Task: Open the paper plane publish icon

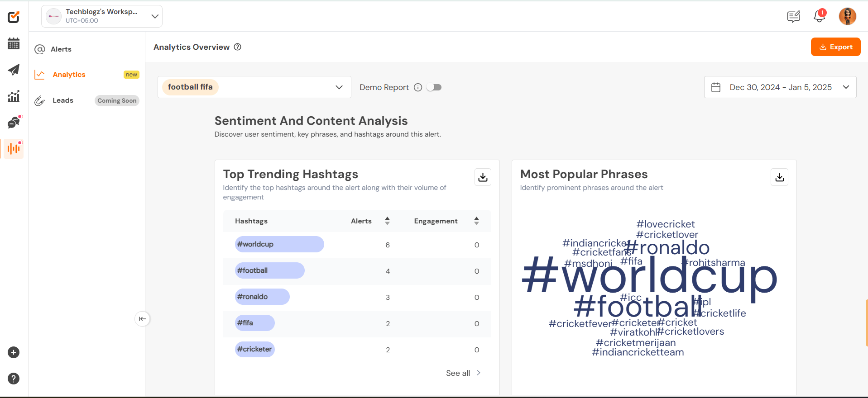Action: (x=14, y=70)
